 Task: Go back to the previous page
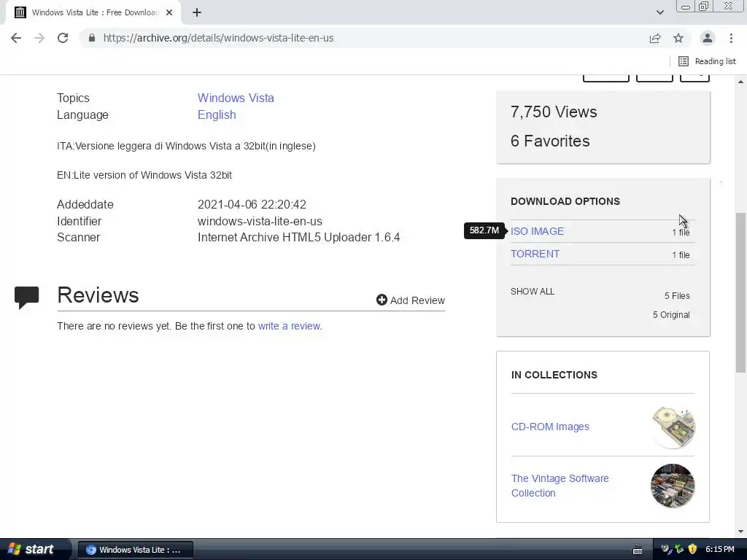coord(16,38)
